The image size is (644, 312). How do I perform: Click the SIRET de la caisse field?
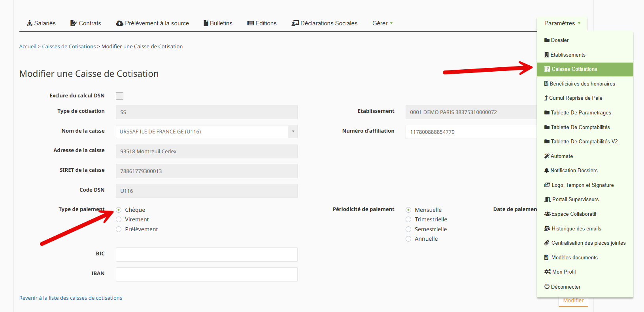coord(207,171)
